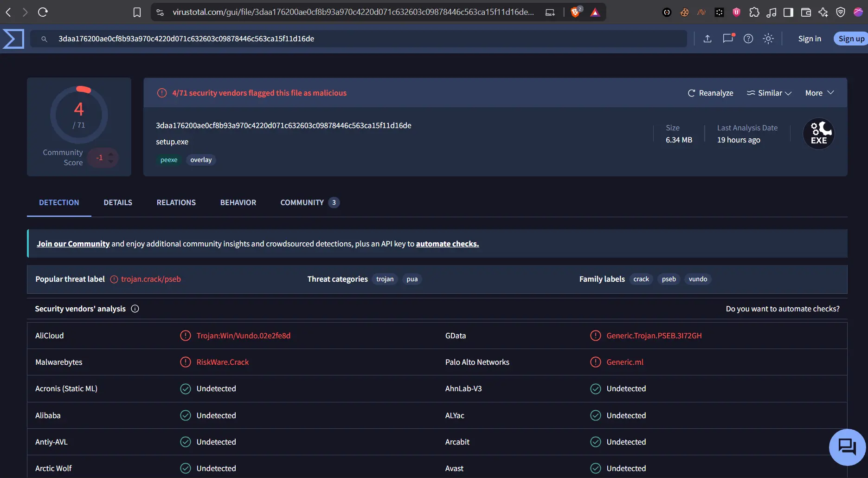
Task: Open the media control music note icon
Action: 772,12
